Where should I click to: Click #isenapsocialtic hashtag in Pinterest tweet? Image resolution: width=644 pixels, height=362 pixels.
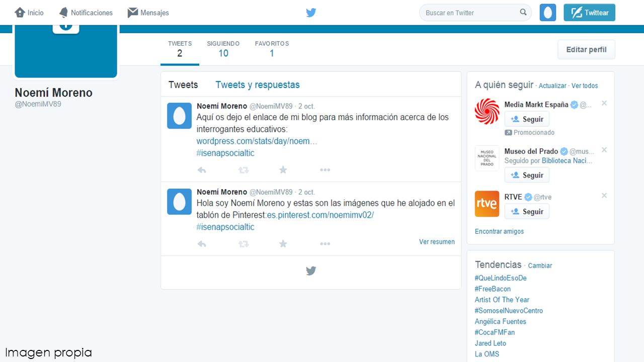pyautogui.click(x=225, y=227)
